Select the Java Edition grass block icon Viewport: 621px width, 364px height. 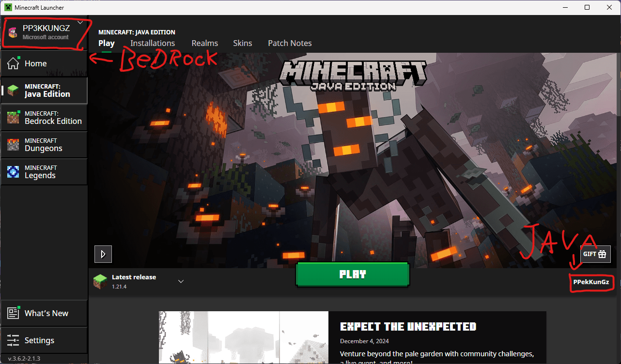pyautogui.click(x=13, y=91)
